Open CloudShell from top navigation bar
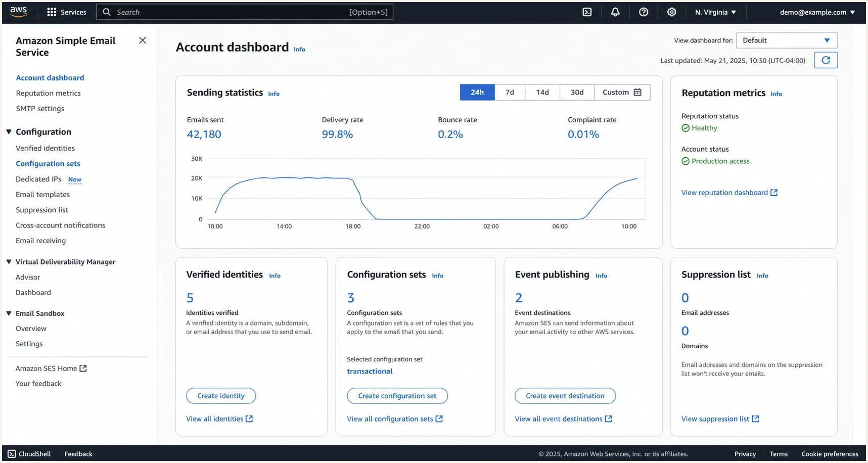The width and height of the screenshot is (868, 463). [x=587, y=12]
